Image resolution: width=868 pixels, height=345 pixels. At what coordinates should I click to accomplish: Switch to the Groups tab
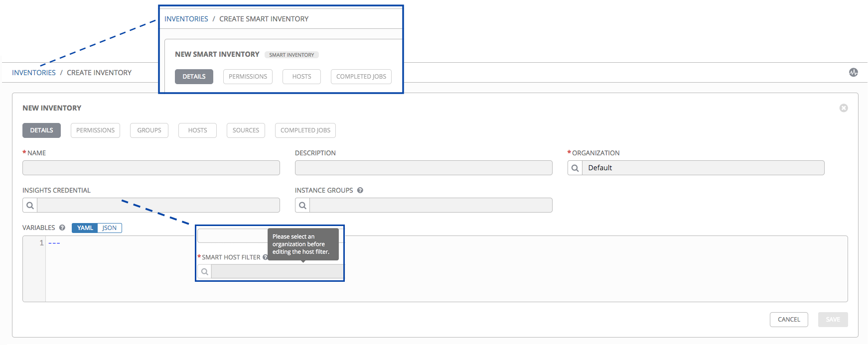[149, 130]
